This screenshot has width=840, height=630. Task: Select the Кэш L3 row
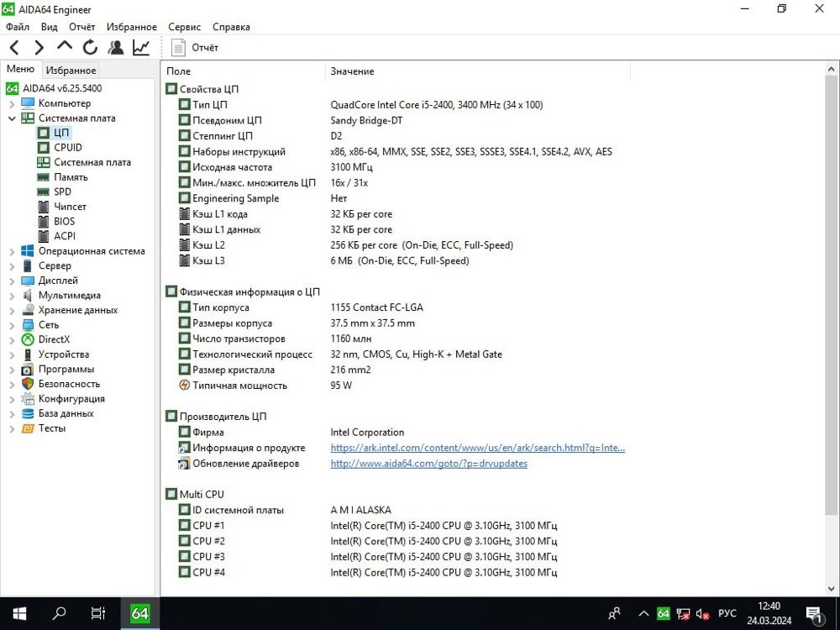(x=396, y=260)
